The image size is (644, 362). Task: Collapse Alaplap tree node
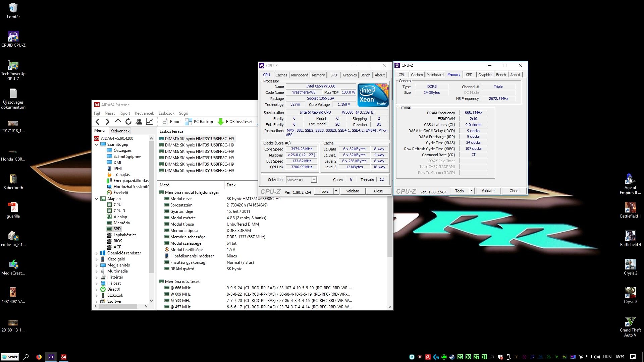pyautogui.click(x=97, y=199)
